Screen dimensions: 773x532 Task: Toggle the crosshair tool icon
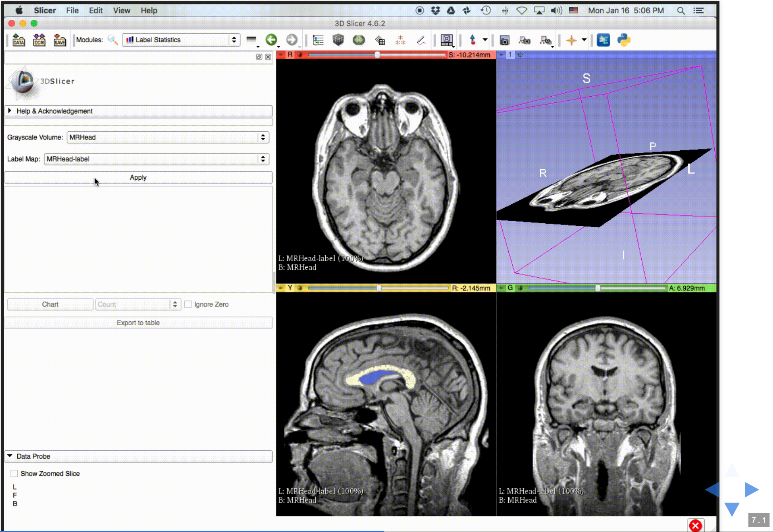coord(571,40)
